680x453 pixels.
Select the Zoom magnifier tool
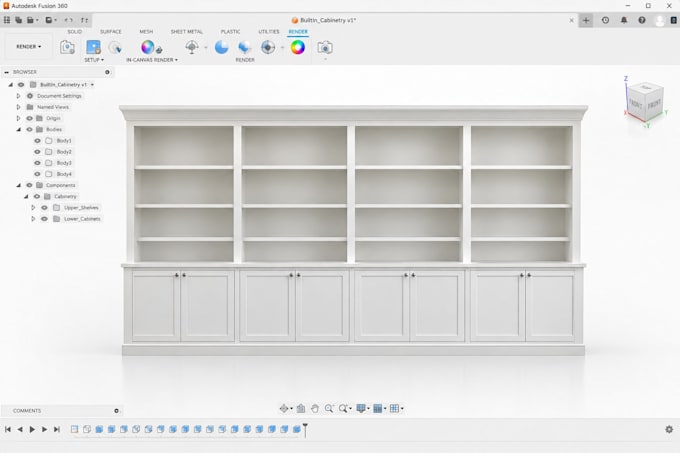[x=329, y=408]
